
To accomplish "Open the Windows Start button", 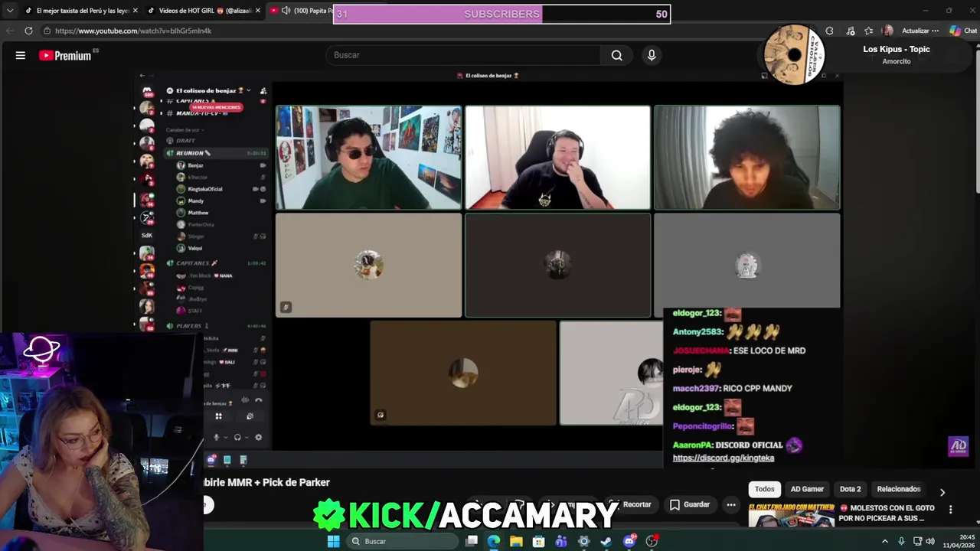I will click(333, 541).
